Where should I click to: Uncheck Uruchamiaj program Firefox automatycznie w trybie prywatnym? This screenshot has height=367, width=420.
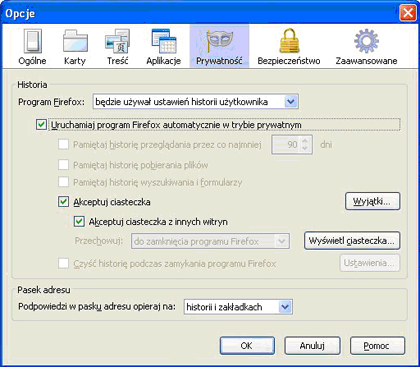click(x=41, y=125)
